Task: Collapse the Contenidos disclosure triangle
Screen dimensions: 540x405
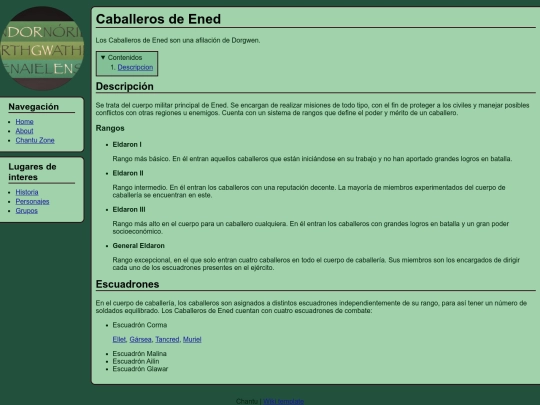Action: [x=103, y=58]
